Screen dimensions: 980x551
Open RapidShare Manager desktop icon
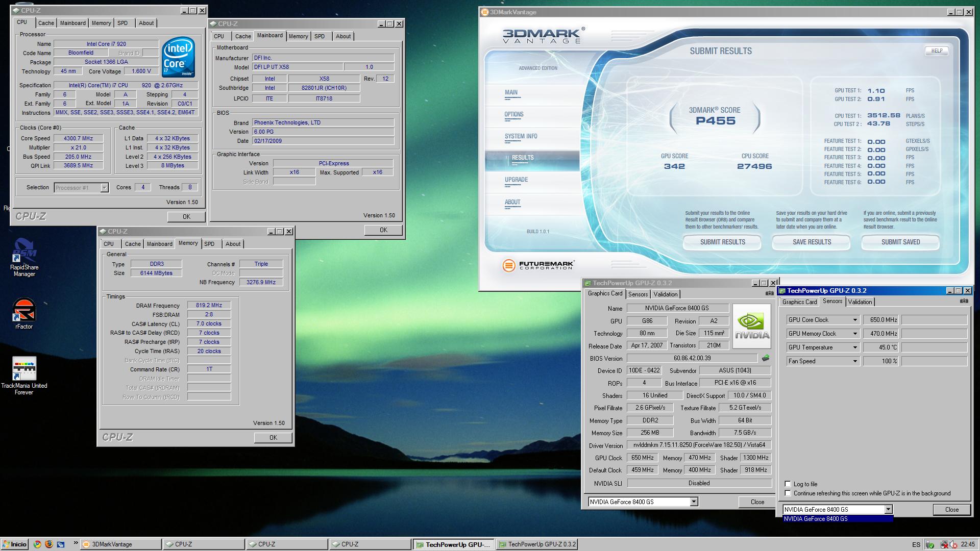(24, 257)
